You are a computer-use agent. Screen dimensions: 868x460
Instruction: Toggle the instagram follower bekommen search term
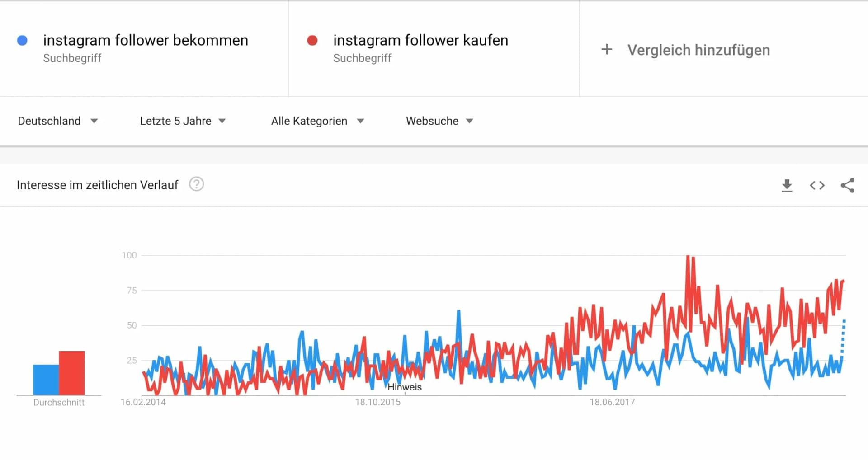146,40
